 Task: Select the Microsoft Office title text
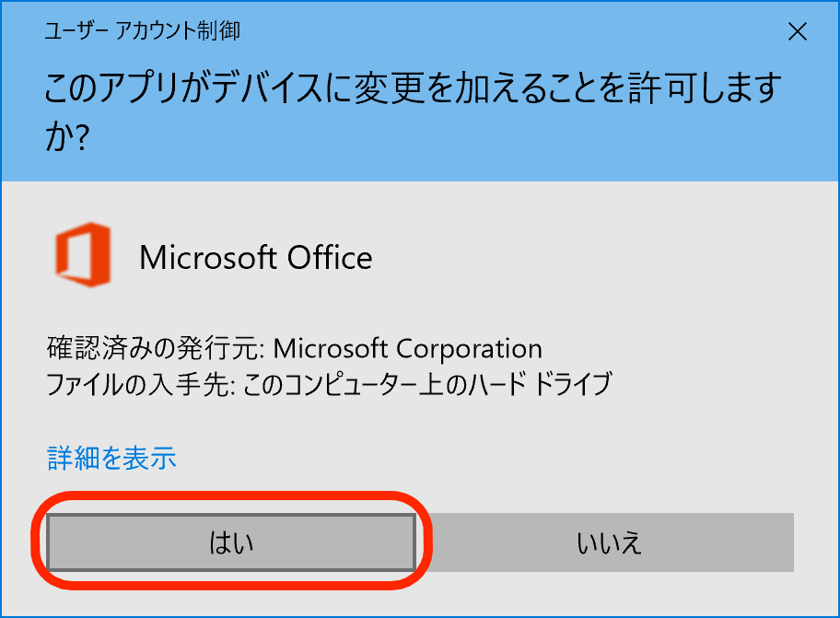tap(257, 257)
